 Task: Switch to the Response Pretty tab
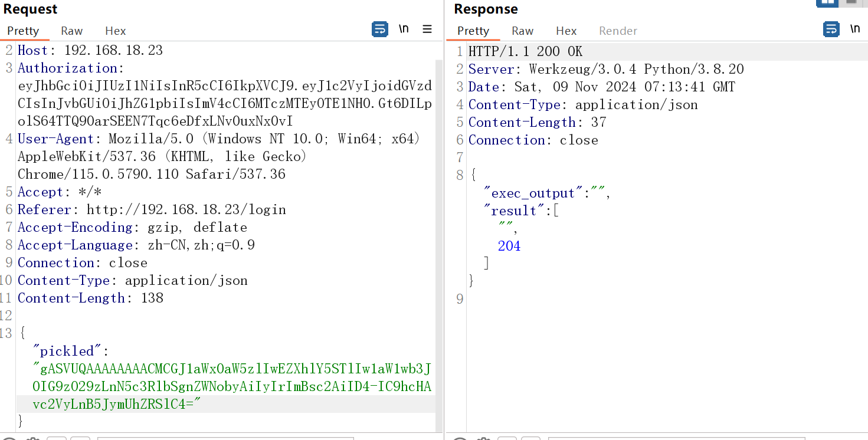click(473, 31)
